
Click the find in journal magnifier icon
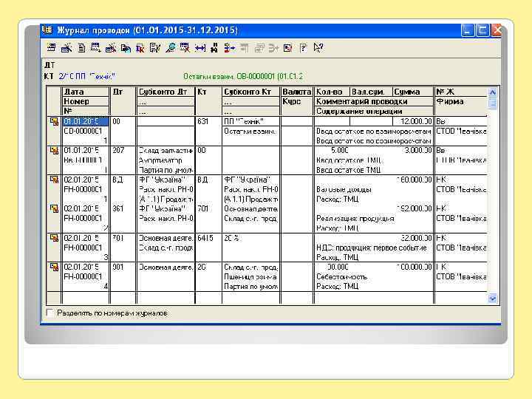tap(171, 48)
